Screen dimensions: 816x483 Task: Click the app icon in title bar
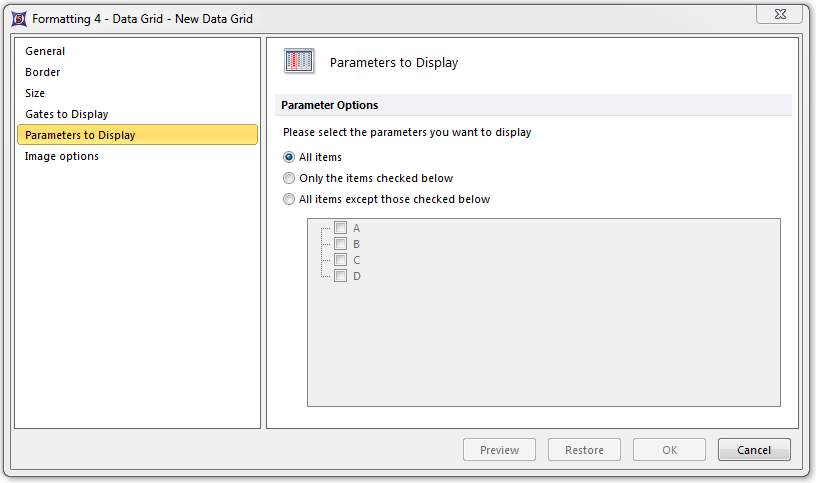18,18
